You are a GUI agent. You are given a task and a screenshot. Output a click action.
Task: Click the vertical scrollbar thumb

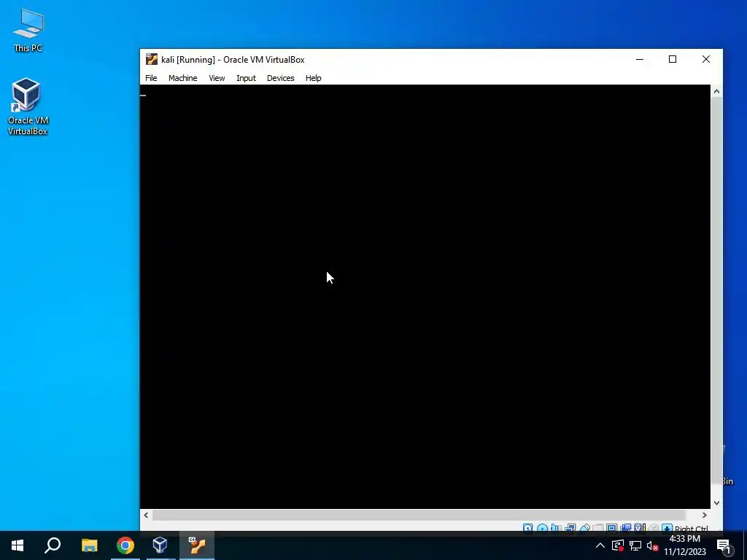pos(716,290)
